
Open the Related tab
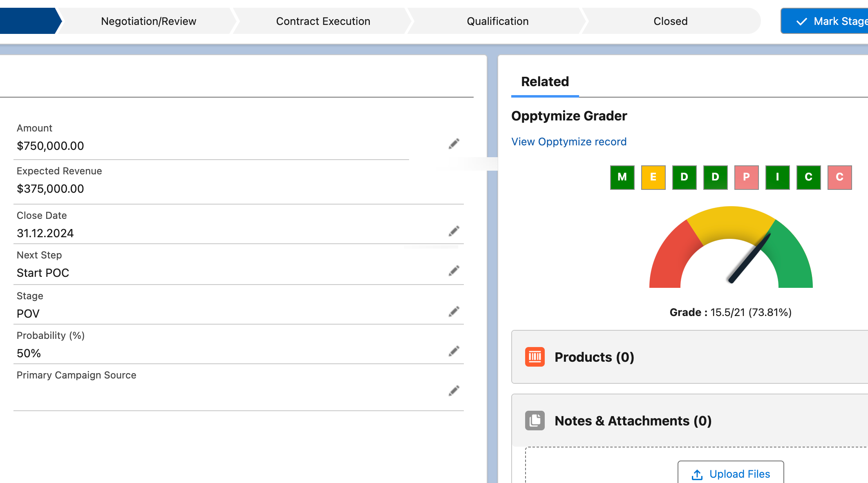[545, 82]
